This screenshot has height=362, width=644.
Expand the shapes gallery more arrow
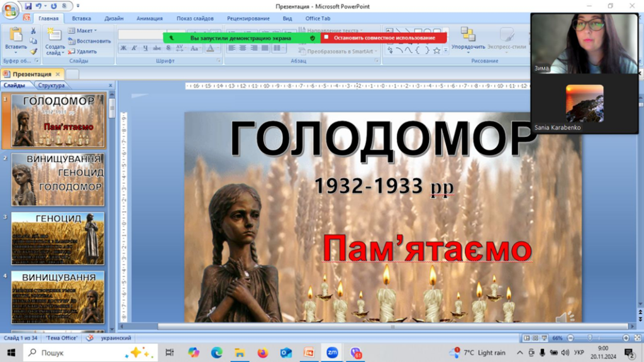[x=446, y=50]
